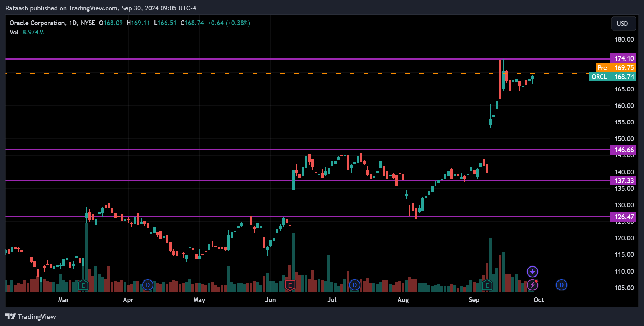Click the dividend D marker in April
The width and height of the screenshot is (644, 326).
point(148,285)
